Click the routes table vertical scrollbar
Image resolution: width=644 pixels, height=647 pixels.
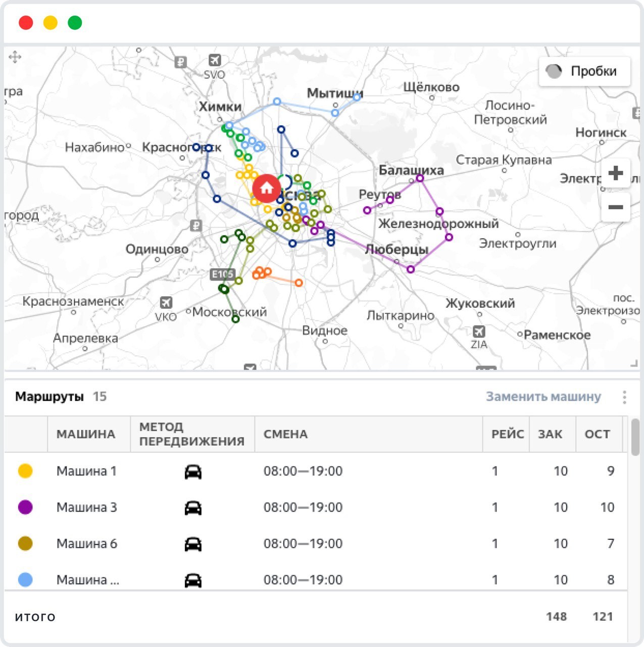[x=634, y=437]
